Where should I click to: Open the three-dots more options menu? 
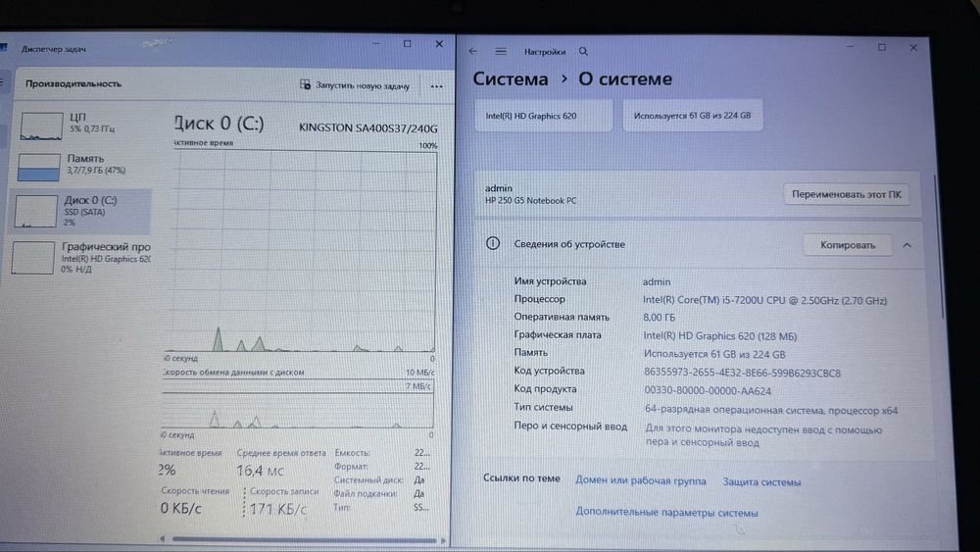[x=436, y=86]
